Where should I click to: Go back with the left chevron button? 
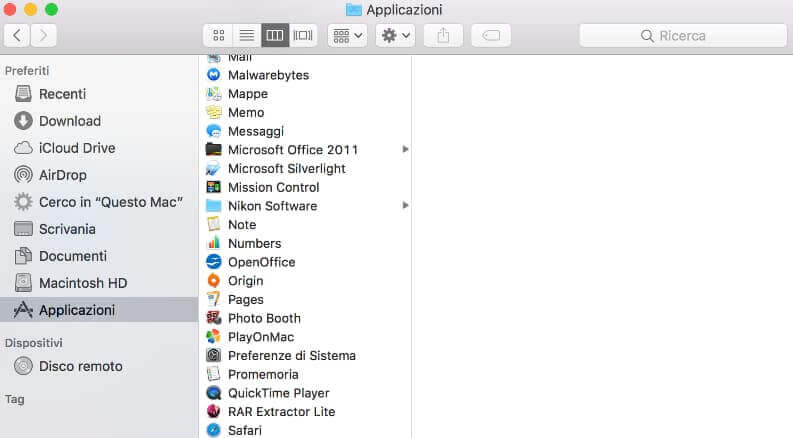(x=17, y=35)
